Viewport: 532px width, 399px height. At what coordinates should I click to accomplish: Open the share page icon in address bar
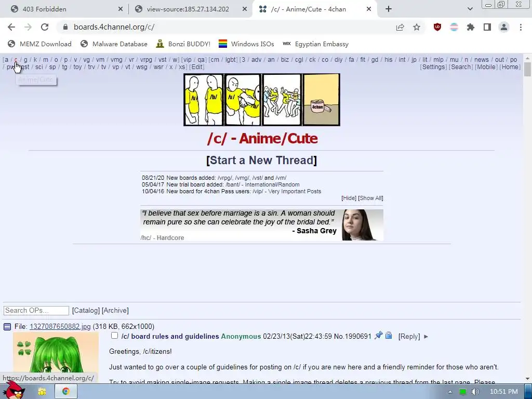(400, 27)
